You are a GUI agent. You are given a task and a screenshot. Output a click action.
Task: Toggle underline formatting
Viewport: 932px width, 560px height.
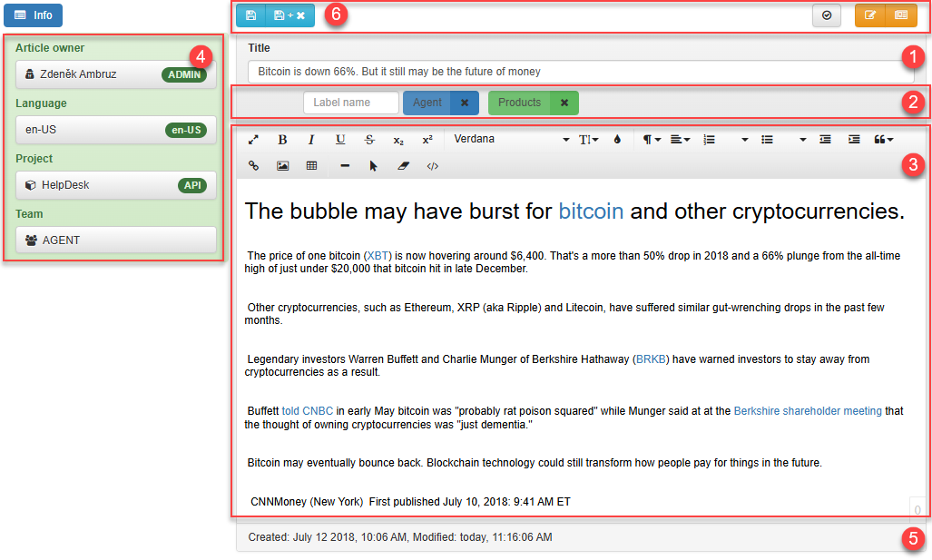click(340, 140)
